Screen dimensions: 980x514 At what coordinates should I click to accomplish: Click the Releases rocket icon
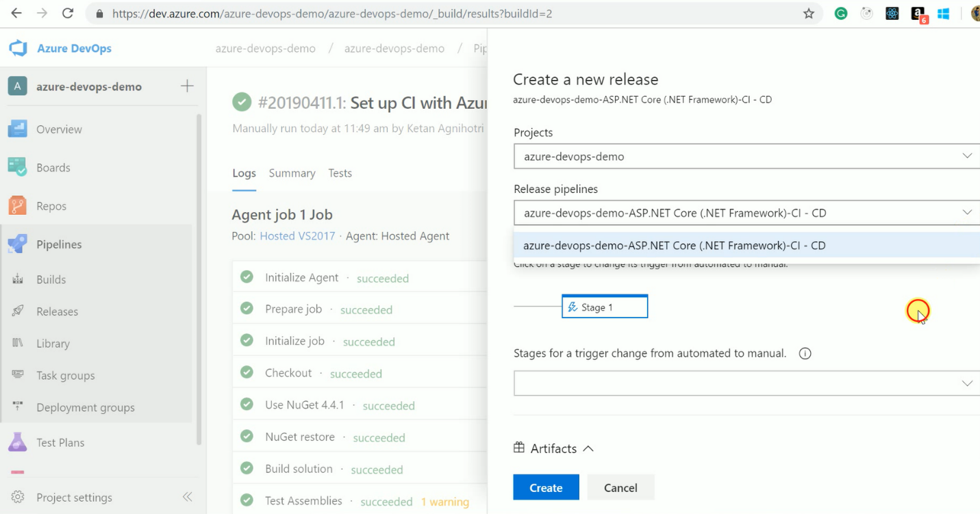[18, 311]
